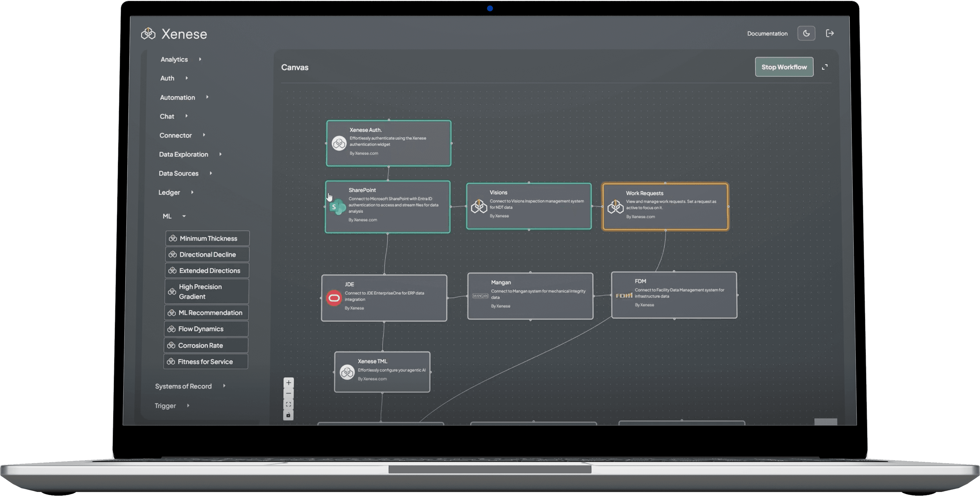Click SharePoint node icon

pos(337,207)
